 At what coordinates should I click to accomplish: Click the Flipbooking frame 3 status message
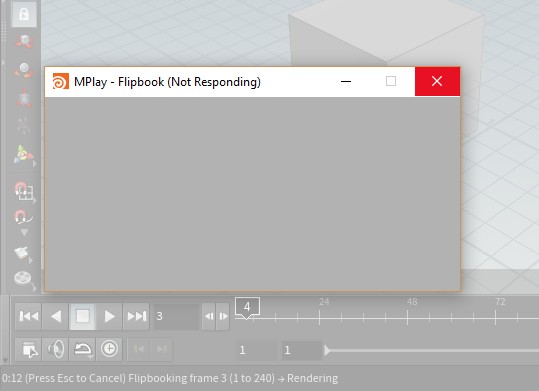(x=170, y=378)
